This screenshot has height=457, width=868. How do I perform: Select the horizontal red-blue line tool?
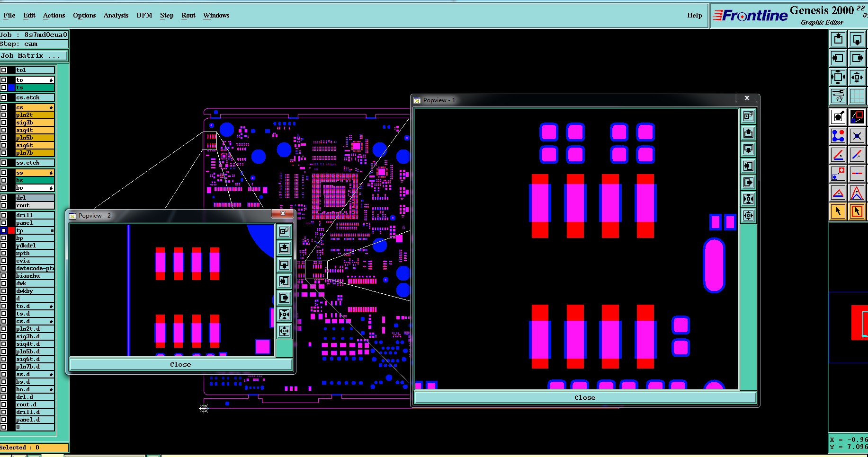(857, 174)
